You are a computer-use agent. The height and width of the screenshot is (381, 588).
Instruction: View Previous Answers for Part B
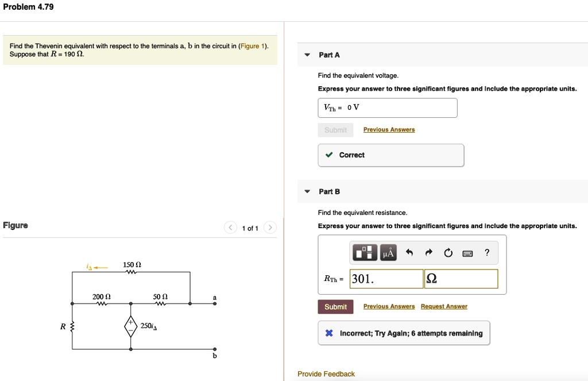pos(389,306)
